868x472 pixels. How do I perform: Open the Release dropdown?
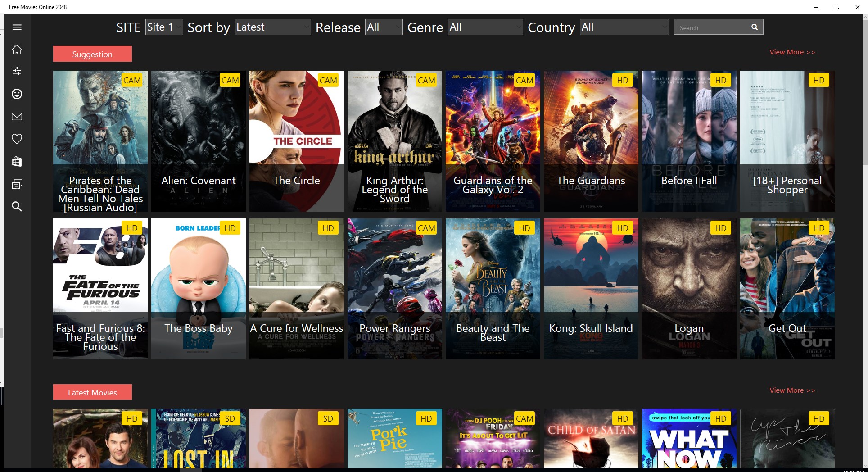[384, 27]
